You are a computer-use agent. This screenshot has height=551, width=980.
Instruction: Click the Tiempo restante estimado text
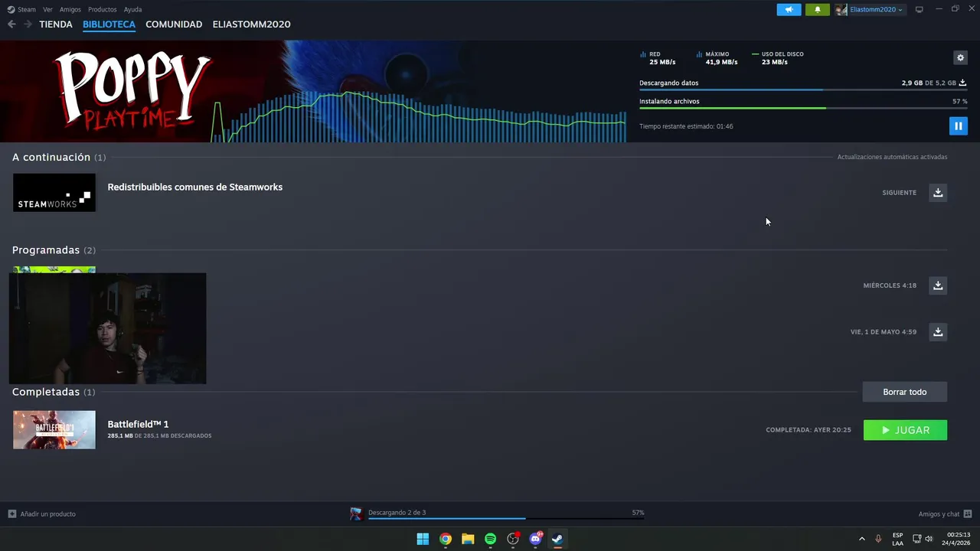(x=686, y=126)
